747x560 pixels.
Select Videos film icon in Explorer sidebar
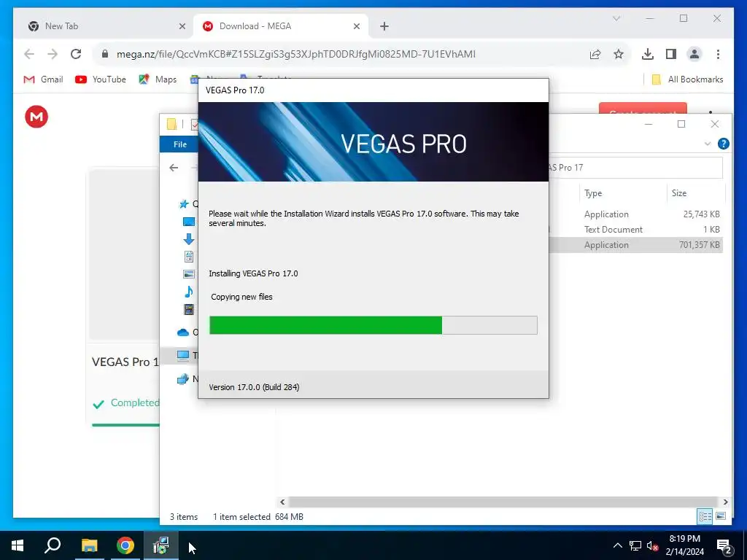pos(189,309)
